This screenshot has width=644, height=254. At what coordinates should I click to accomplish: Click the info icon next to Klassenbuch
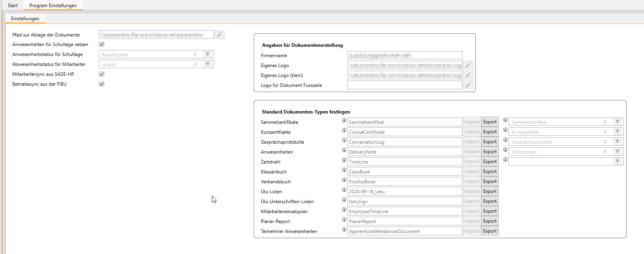click(344, 170)
